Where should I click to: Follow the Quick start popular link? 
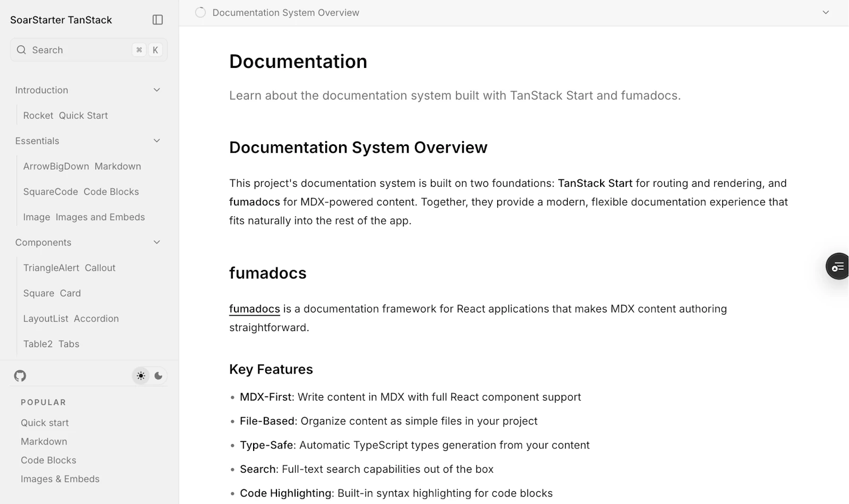pyautogui.click(x=45, y=423)
